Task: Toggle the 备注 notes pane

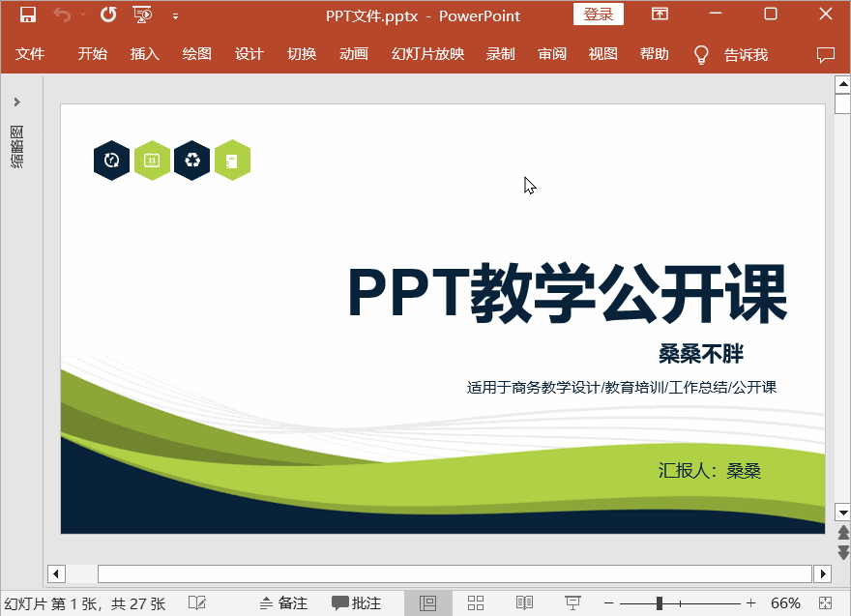Action: (x=283, y=603)
